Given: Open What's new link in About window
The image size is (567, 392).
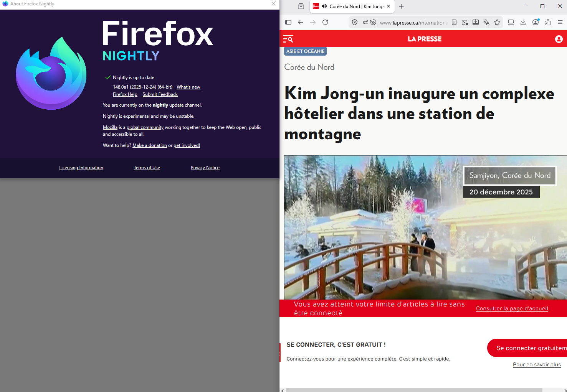Looking at the screenshot, I should (188, 87).
